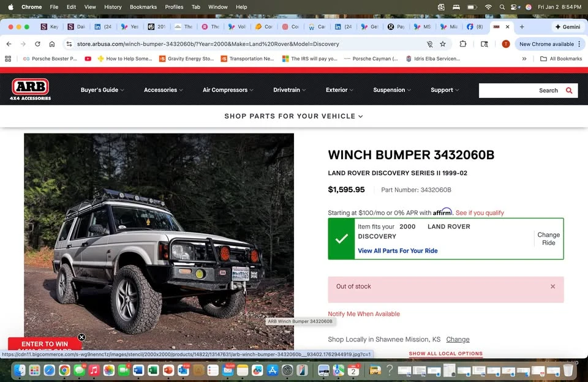Open Finder from the Dock
Viewport: 588px width, 382px height.
tap(20, 370)
